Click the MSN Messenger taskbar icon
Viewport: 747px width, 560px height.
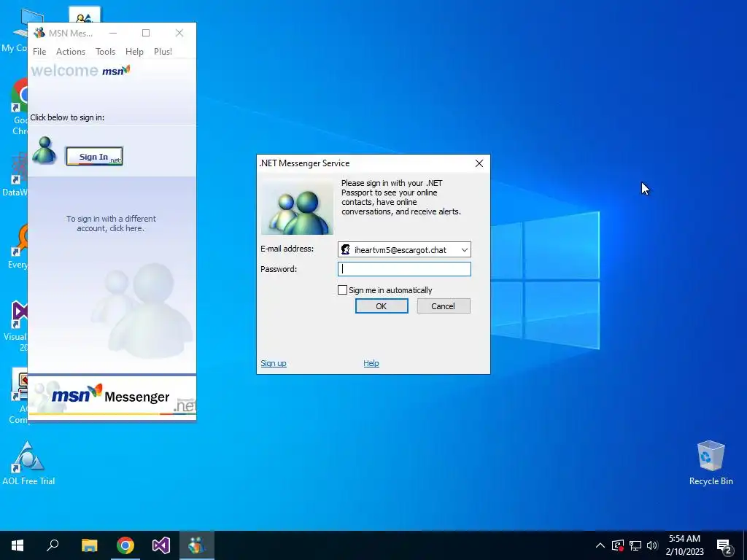pyautogui.click(x=197, y=545)
